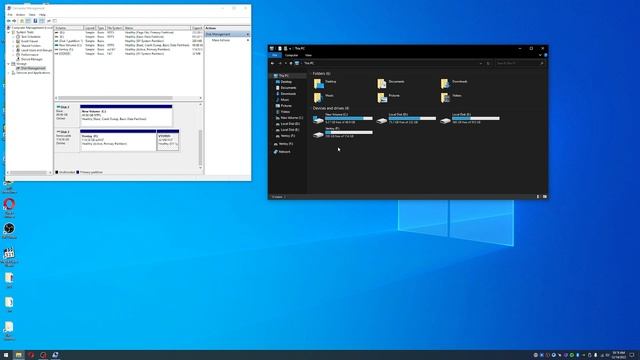Open Windows Start button
This screenshot has width=640, height=360.
pyautogui.click(x=6, y=355)
